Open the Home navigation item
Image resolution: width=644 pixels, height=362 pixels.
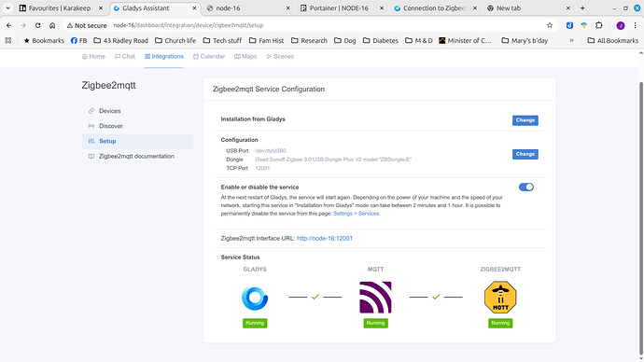point(93,56)
